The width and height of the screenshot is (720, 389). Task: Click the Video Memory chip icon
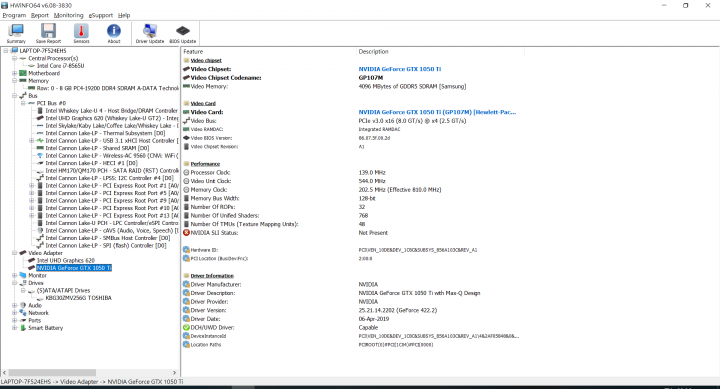point(186,86)
